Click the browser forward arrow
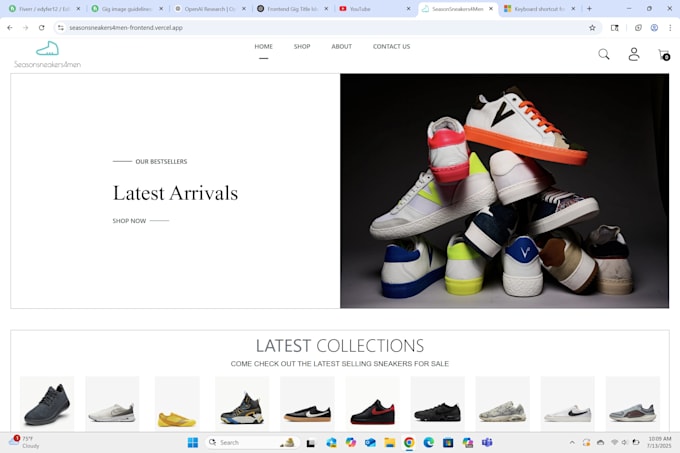This screenshot has height=453, width=680. (x=26, y=27)
